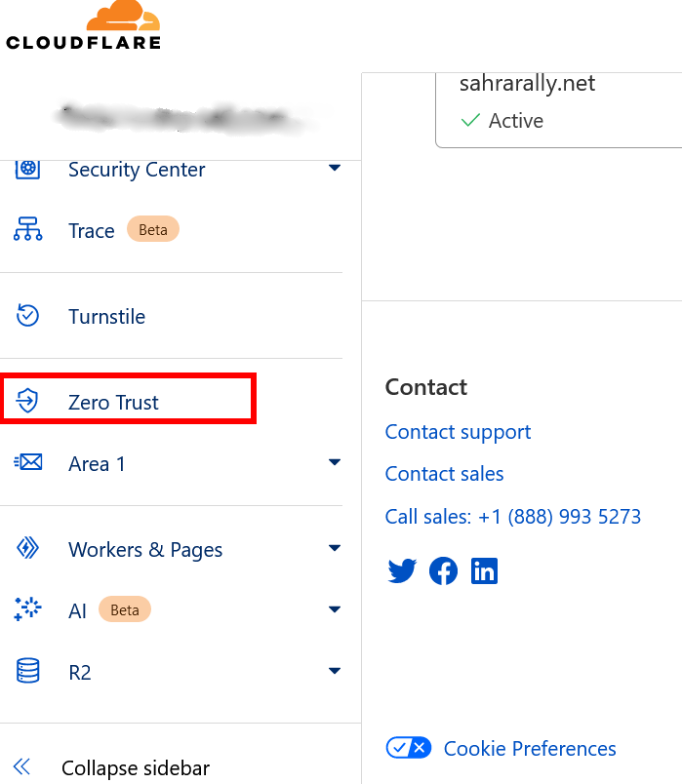Open the LinkedIn social icon
Image resolution: width=682 pixels, height=784 pixels.
pos(484,570)
